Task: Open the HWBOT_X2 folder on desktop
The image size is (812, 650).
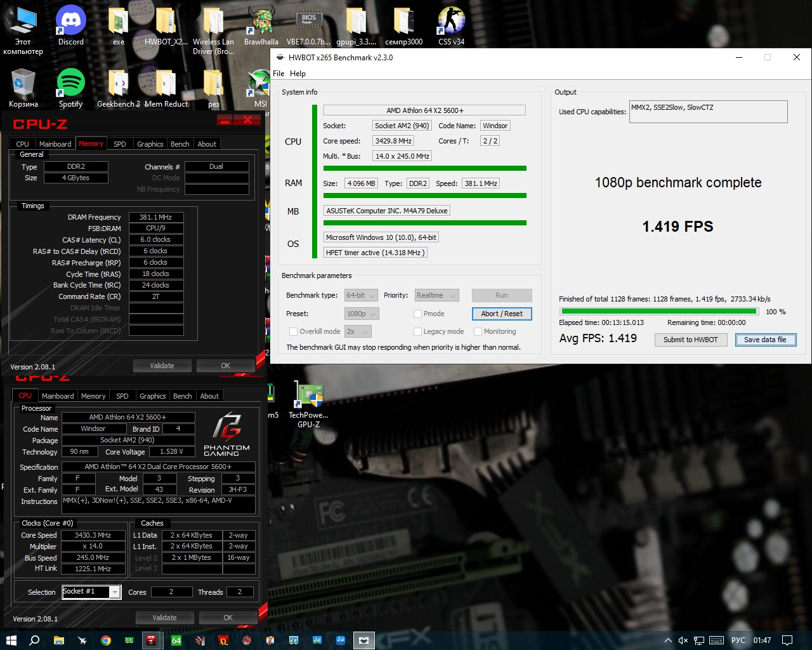Action: pyautogui.click(x=166, y=25)
